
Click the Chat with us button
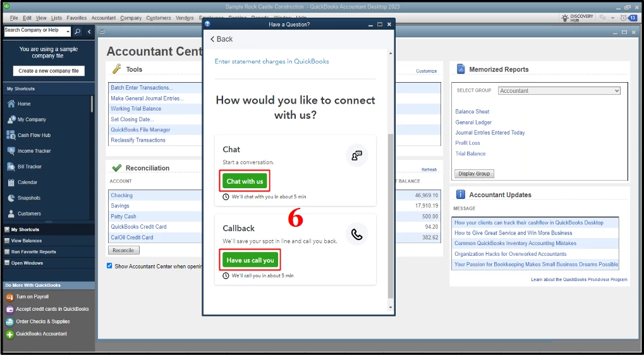click(245, 181)
